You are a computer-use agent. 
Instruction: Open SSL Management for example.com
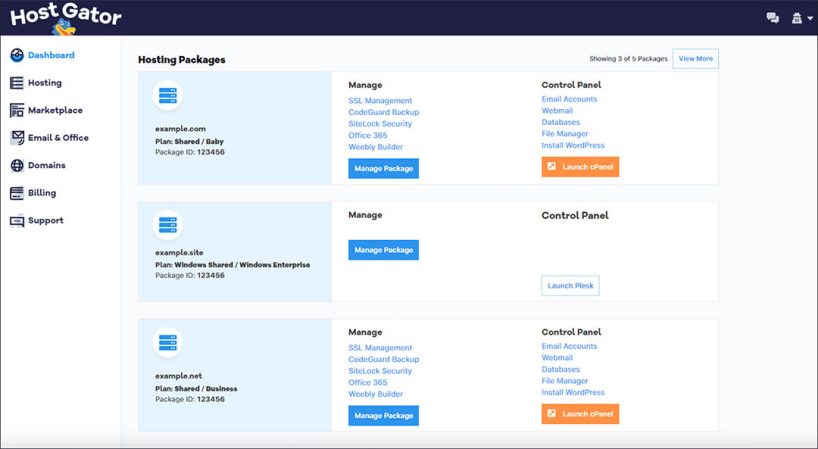click(380, 100)
